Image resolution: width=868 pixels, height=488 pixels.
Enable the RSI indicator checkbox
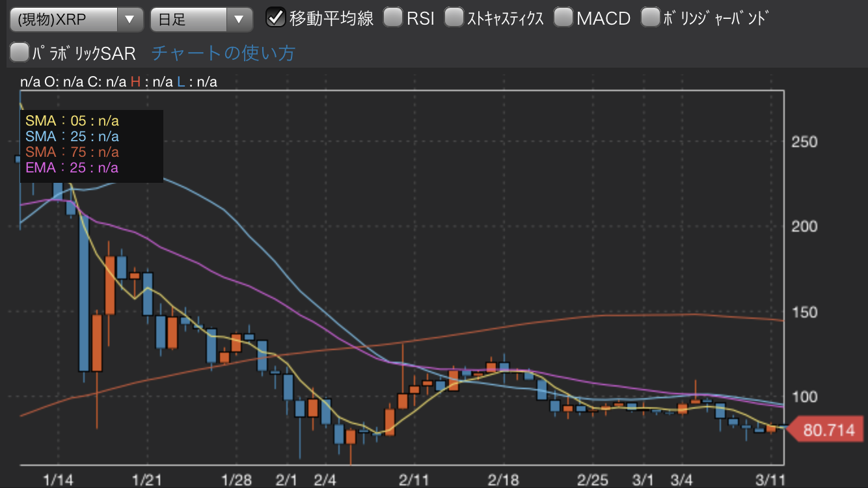pos(392,18)
